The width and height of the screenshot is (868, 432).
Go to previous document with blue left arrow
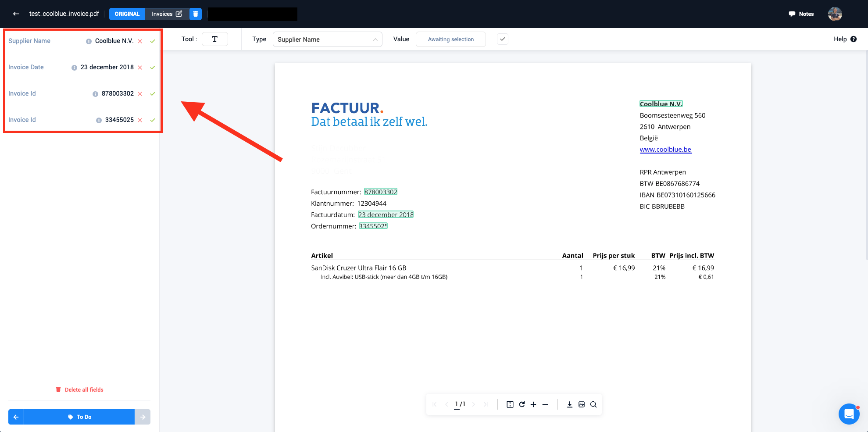click(x=16, y=417)
